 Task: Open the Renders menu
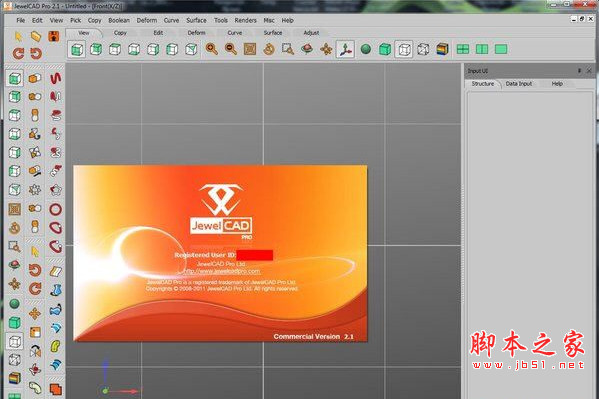click(x=245, y=20)
